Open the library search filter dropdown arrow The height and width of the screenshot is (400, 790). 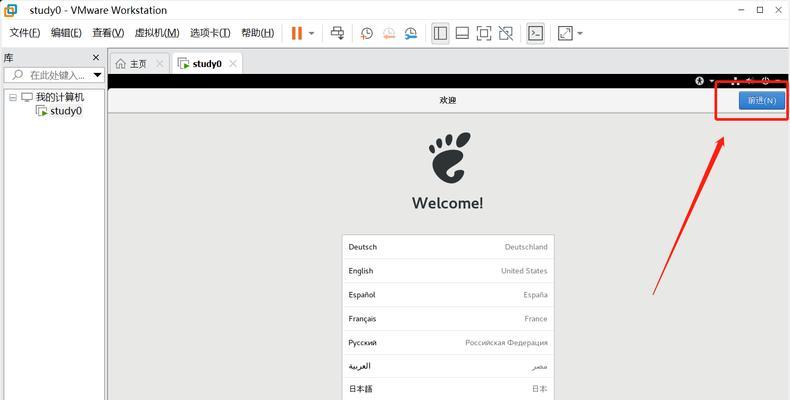[x=97, y=76]
